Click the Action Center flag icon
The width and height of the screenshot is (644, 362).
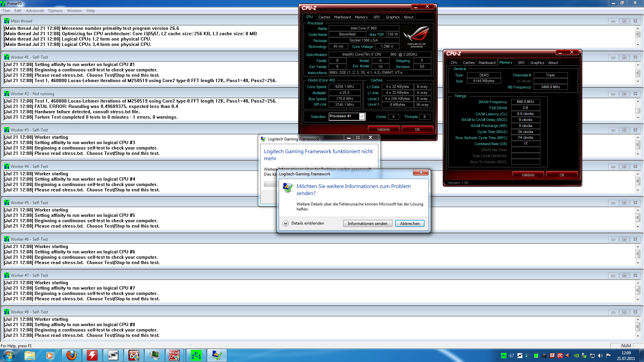(x=608, y=356)
